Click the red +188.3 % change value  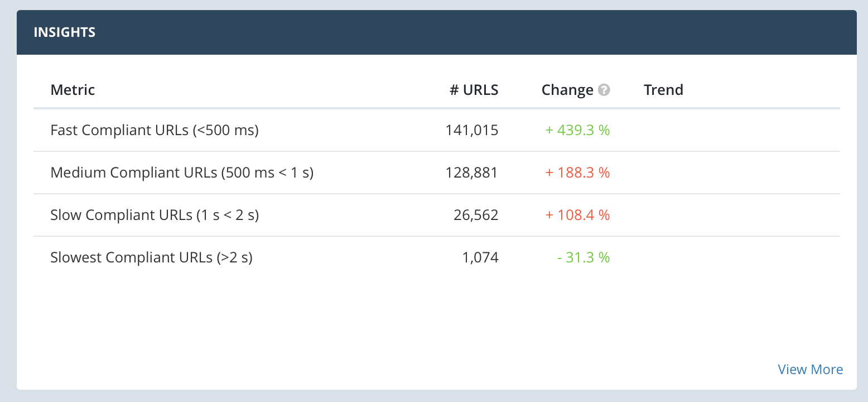[577, 173]
